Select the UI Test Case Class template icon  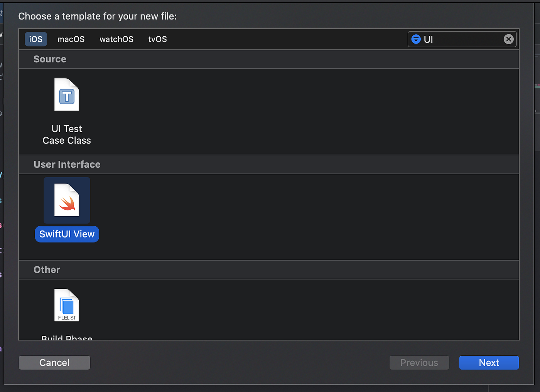coord(67,94)
